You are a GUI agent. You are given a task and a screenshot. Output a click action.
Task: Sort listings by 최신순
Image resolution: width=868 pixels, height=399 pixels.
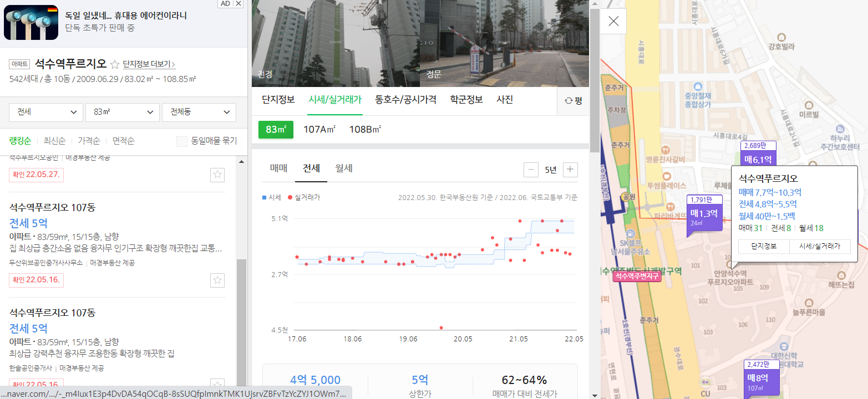(54, 141)
